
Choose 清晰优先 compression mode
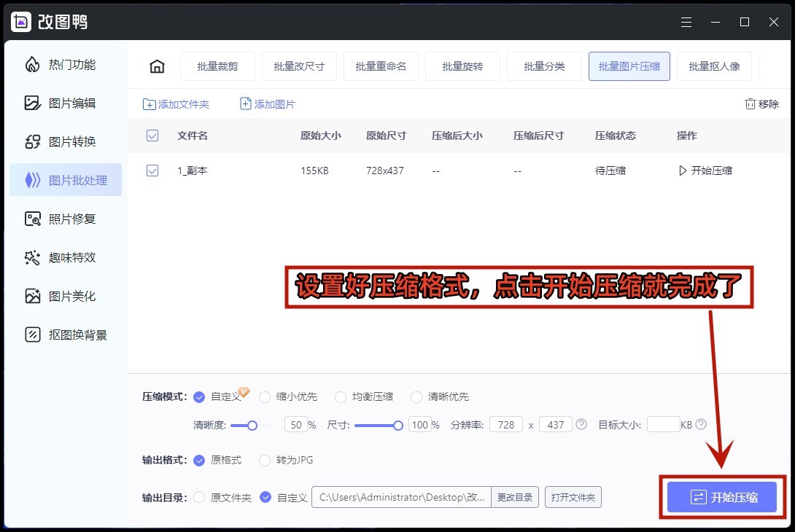click(x=416, y=396)
